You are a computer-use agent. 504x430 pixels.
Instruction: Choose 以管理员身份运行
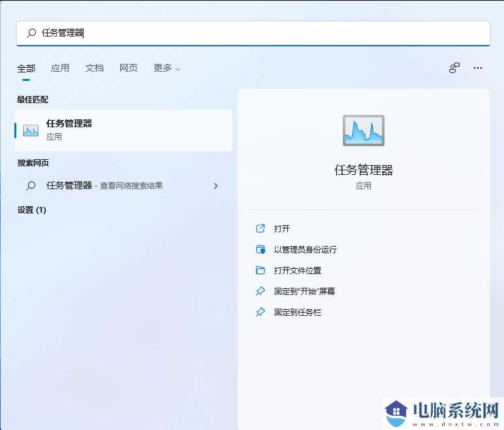pyautogui.click(x=306, y=249)
